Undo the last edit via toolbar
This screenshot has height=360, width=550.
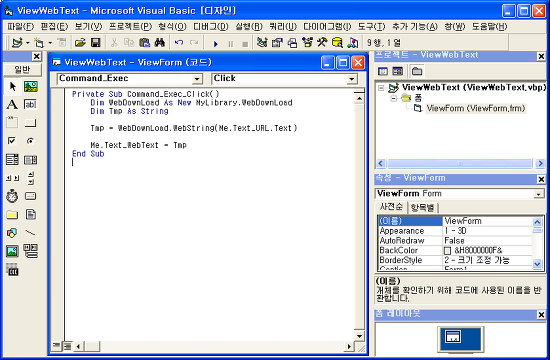(x=179, y=43)
